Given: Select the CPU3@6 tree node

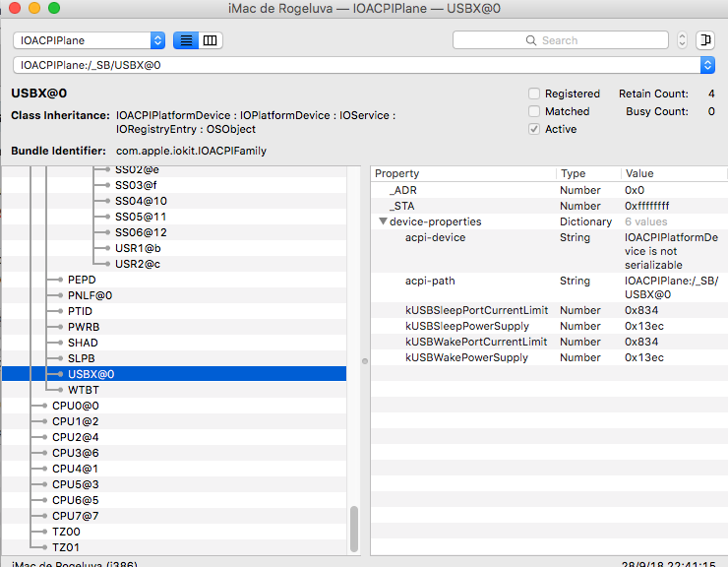Looking at the screenshot, I should tap(75, 453).
